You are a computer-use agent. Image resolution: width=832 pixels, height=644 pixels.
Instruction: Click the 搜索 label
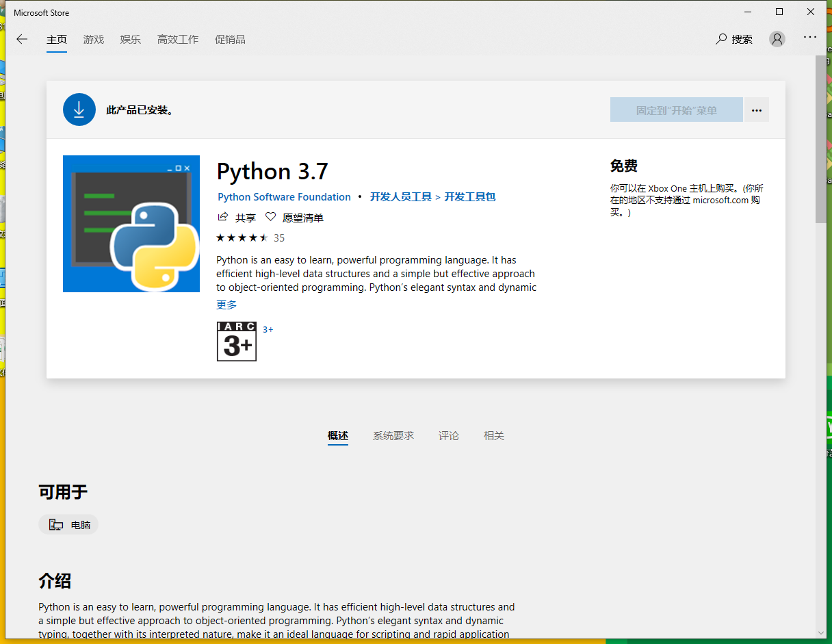click(x=742, y=39)
